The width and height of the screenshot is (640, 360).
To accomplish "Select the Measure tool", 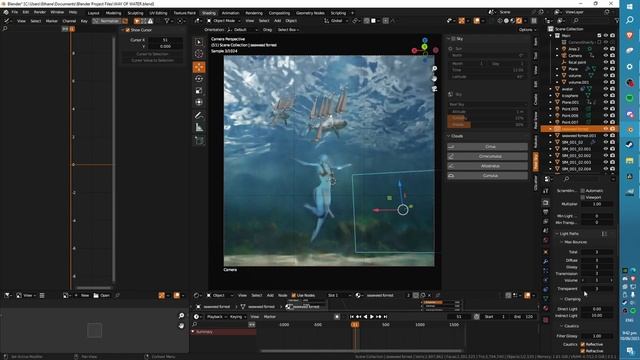I will 199,128.
